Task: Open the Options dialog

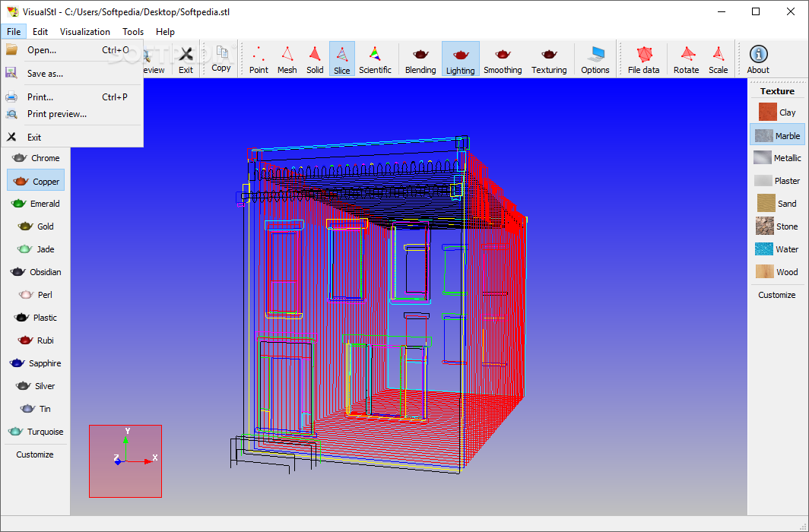Action: [x=595, y=59]
